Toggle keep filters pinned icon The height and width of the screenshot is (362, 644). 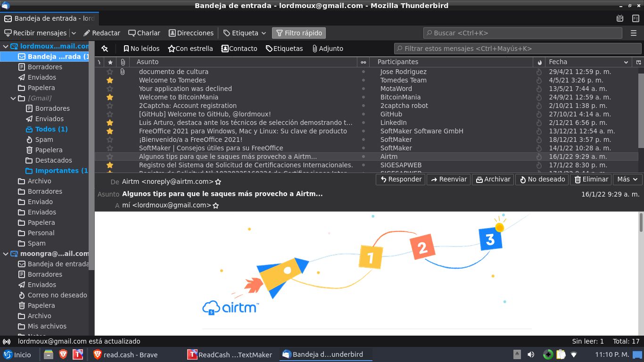tap(105, 49)
